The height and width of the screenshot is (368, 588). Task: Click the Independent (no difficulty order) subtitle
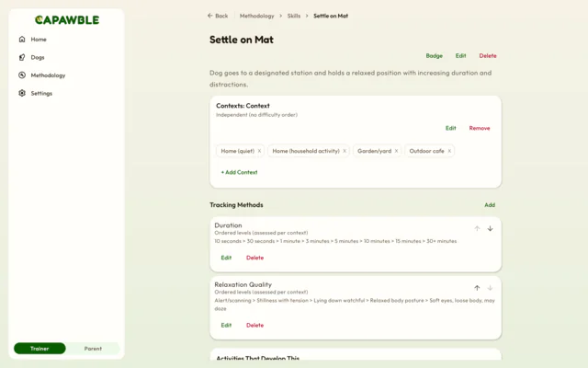(256, 115)
